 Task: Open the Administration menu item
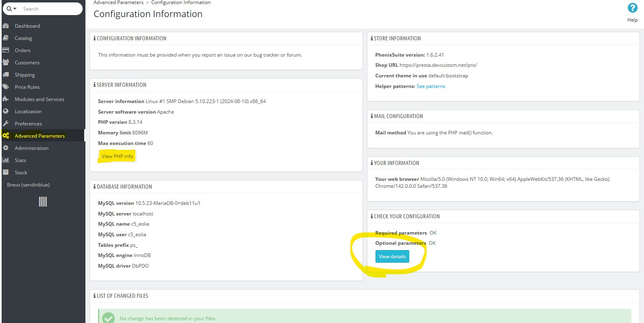pos(31,148)
